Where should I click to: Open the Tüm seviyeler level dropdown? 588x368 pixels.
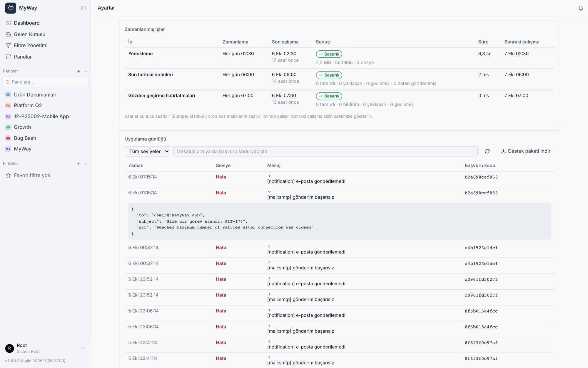[x=147, y=151]
